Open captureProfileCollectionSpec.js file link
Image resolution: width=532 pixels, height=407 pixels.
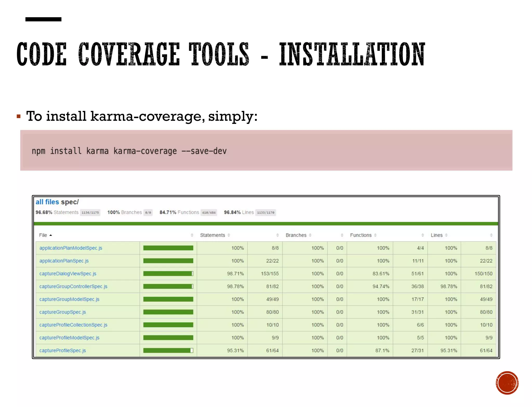[73, 325]
